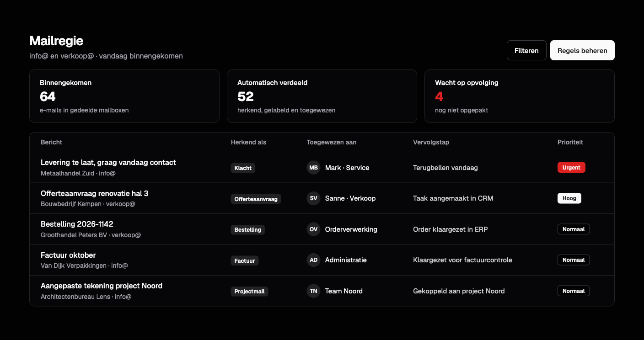Click the red Urgent priority badge
The width and height of the screenshot is (644, 340).
(x=571, y=167)
